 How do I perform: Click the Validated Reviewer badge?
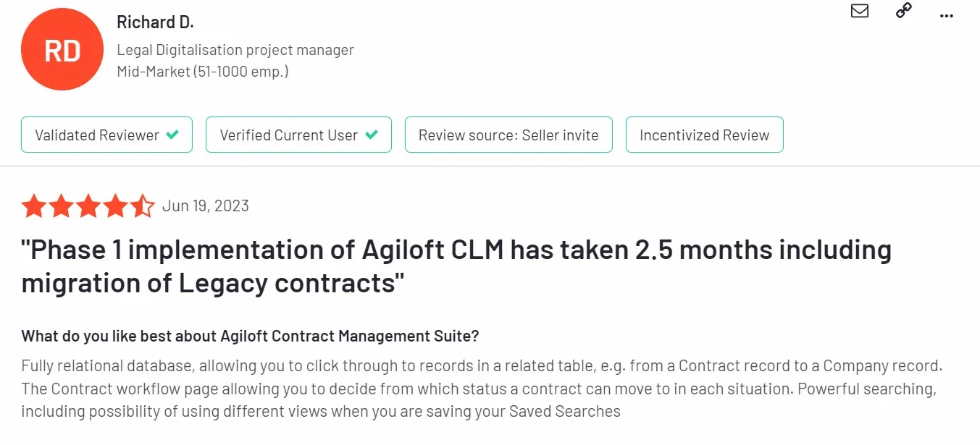pos(106,135)
